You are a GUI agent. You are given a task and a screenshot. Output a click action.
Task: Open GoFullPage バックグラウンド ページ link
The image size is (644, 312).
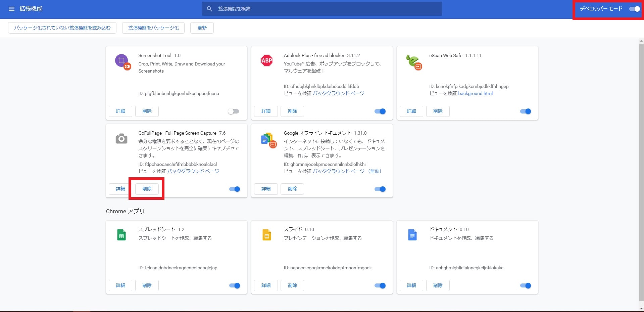[x=193, y=171]
